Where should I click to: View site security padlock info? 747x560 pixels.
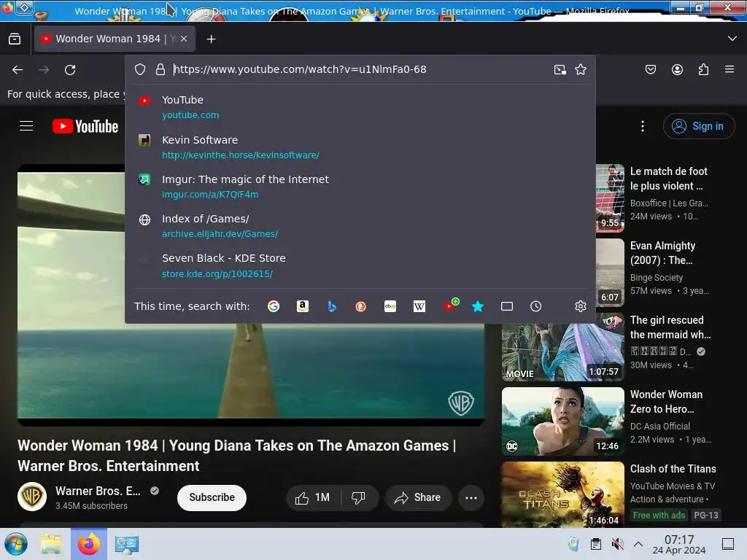click(x=160, y=69)
